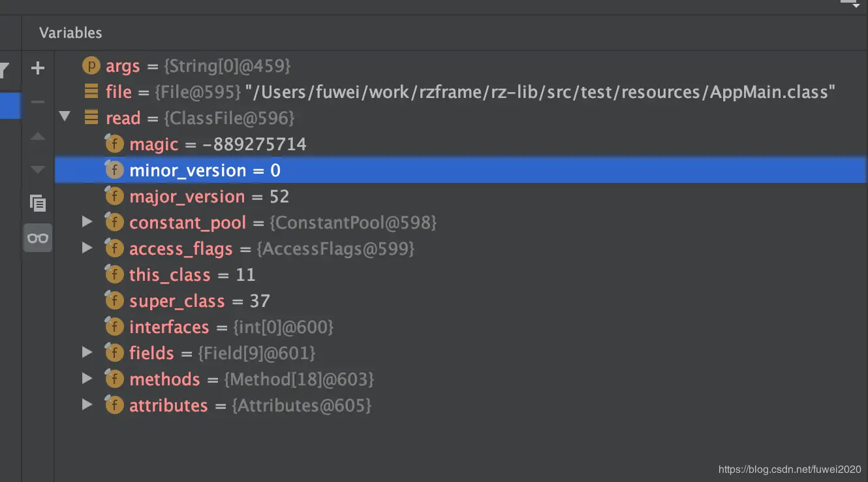
Task: Collapse the read ClassFile node
Action: [x=65, y=118]
